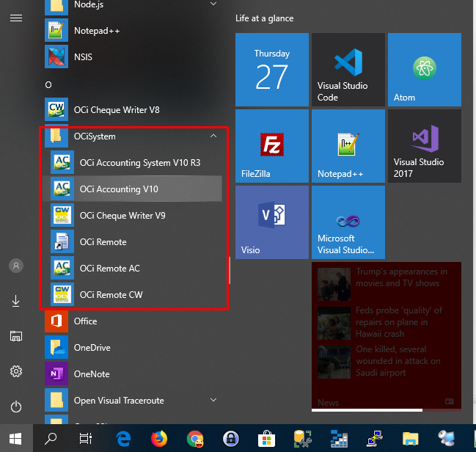Click the Windows Start button

[15, 439]
